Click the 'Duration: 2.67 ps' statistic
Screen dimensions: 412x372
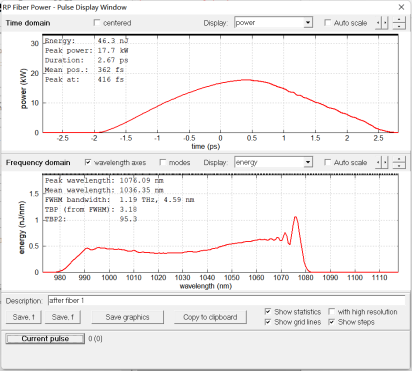click(87, 60)
